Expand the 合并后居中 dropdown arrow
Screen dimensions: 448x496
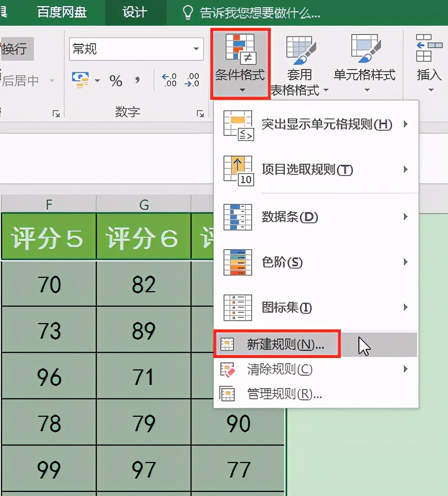click(x=51, y=81)
